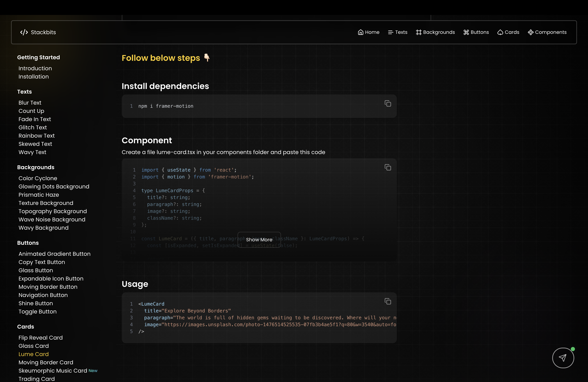Viewport: 588px width, 382px height.
Task: Select Count Up in sidebar
Action: (x=31, y=111)
